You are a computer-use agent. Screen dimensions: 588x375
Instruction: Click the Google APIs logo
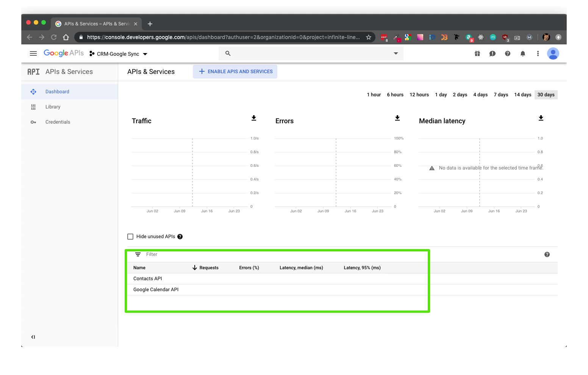(x=64, y=53)
